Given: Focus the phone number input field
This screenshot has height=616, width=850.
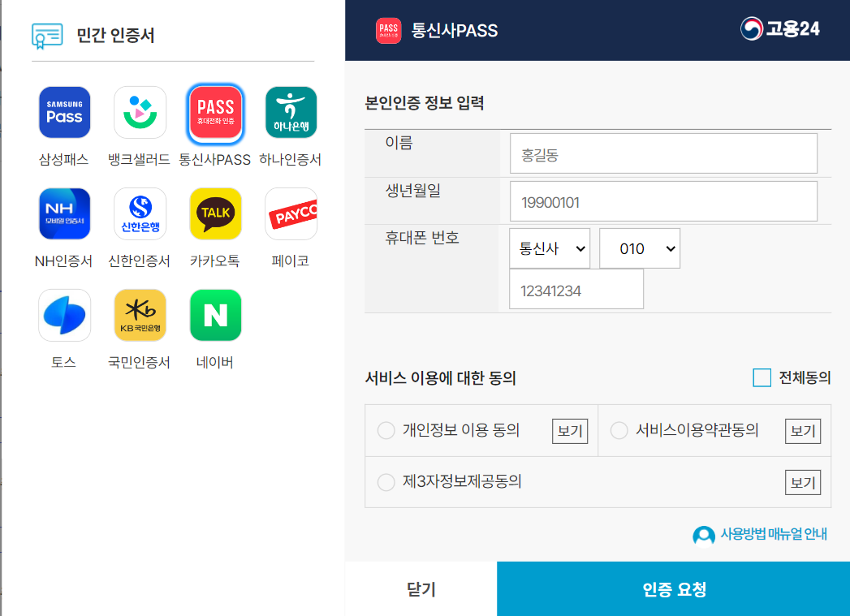Looking at the screenshot, I should pos(576,289).
